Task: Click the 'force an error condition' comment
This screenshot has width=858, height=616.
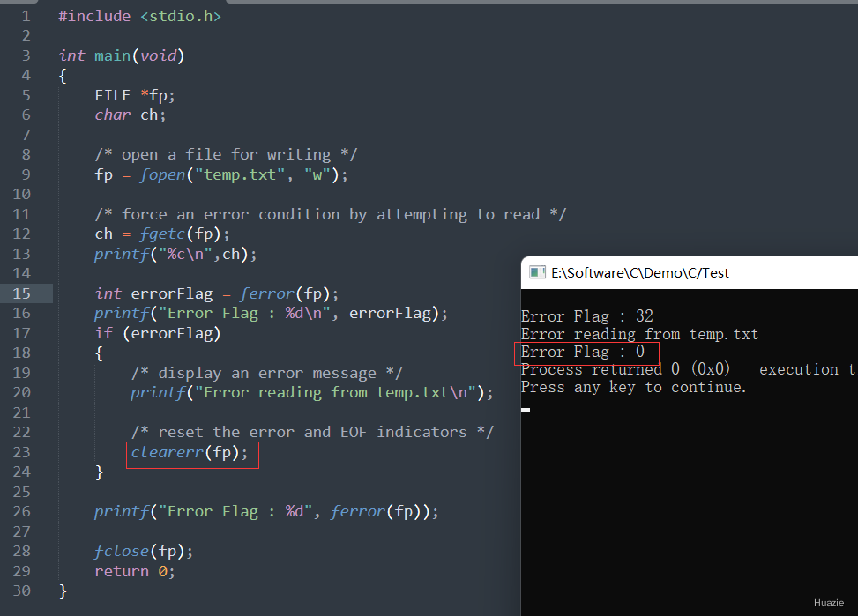Action: click(x=331, y=214)
